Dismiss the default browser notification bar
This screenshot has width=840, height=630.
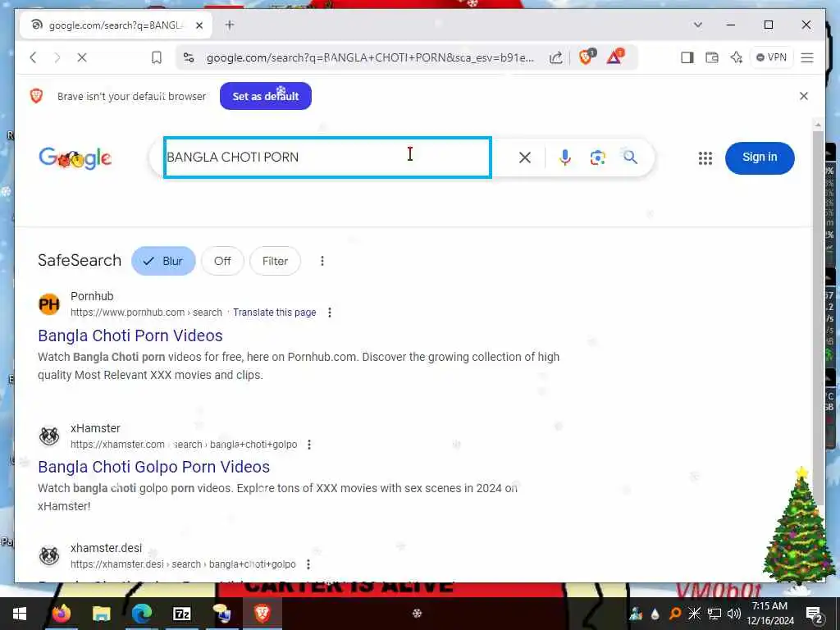(x=804, y=96)
